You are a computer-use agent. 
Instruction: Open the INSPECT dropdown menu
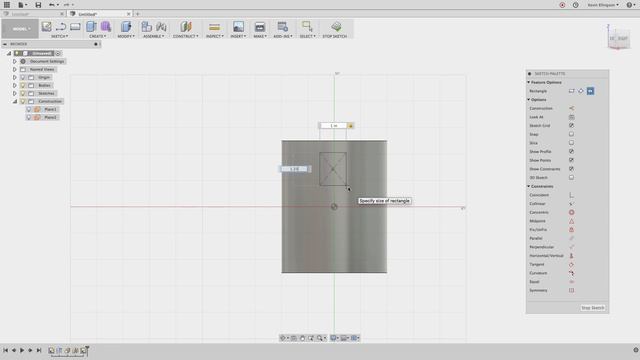[215, 36]
